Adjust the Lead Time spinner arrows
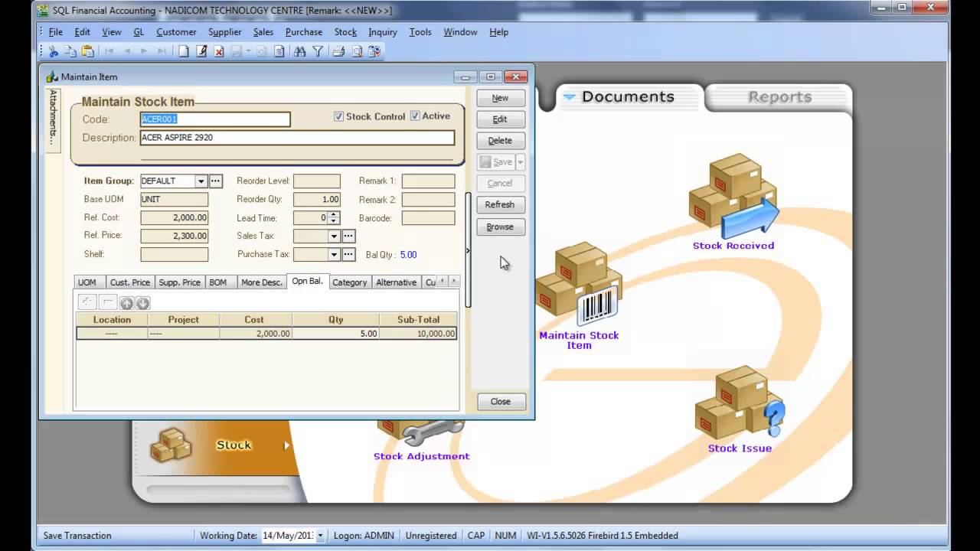The width and height of the screenshot is (980, 551). coord(334,218)
